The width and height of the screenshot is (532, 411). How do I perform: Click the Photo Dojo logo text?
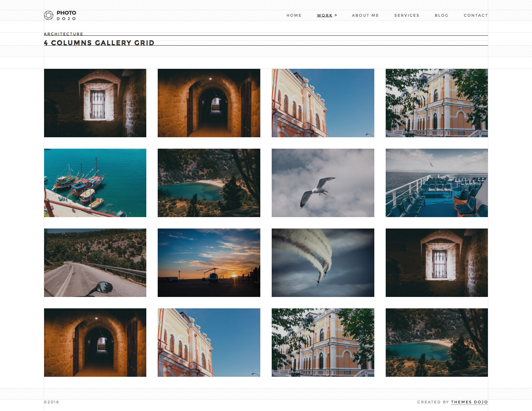tap(66, 16)
